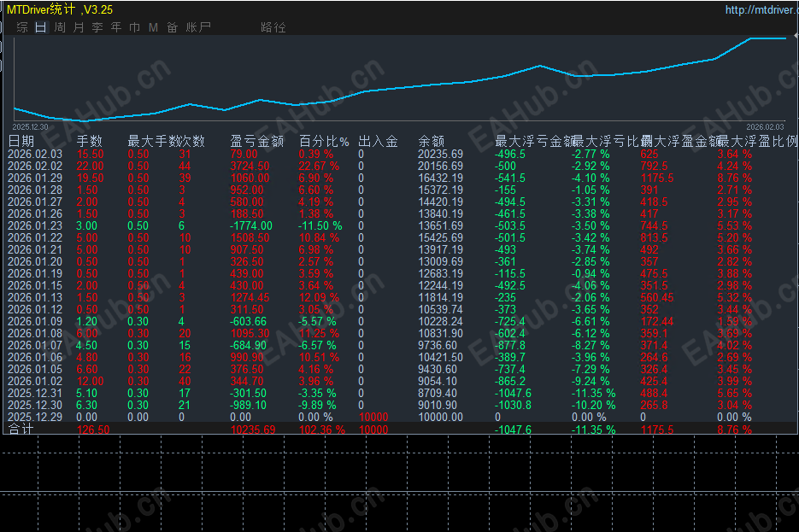
Task: Select the 2025.12.29 date row
Action: coord(35,417)
